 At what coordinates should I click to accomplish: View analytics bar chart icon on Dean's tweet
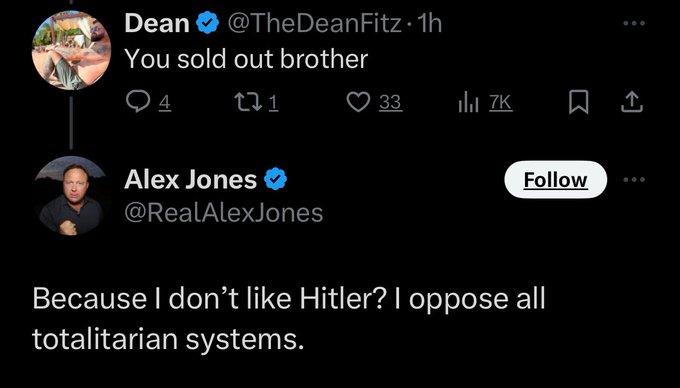tap(468, 103)
